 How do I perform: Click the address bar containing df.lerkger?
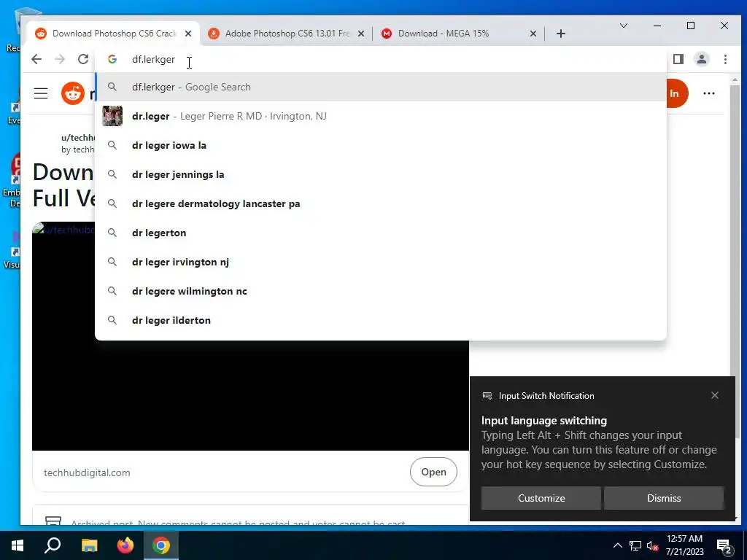(x=381, y=59)
